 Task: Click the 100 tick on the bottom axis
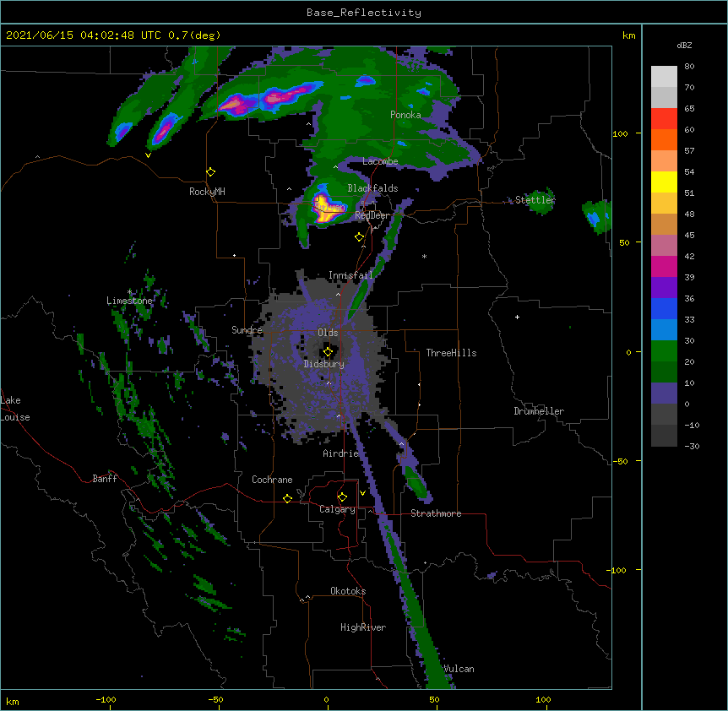[x=543, y=699]
